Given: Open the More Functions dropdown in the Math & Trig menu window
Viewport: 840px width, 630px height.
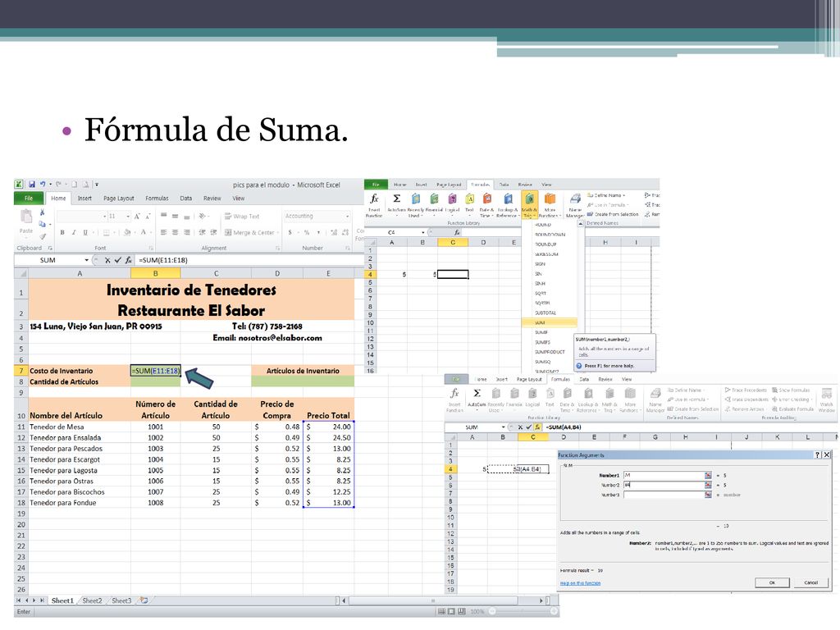Looking at the screenshot, I should click(550, 205).
